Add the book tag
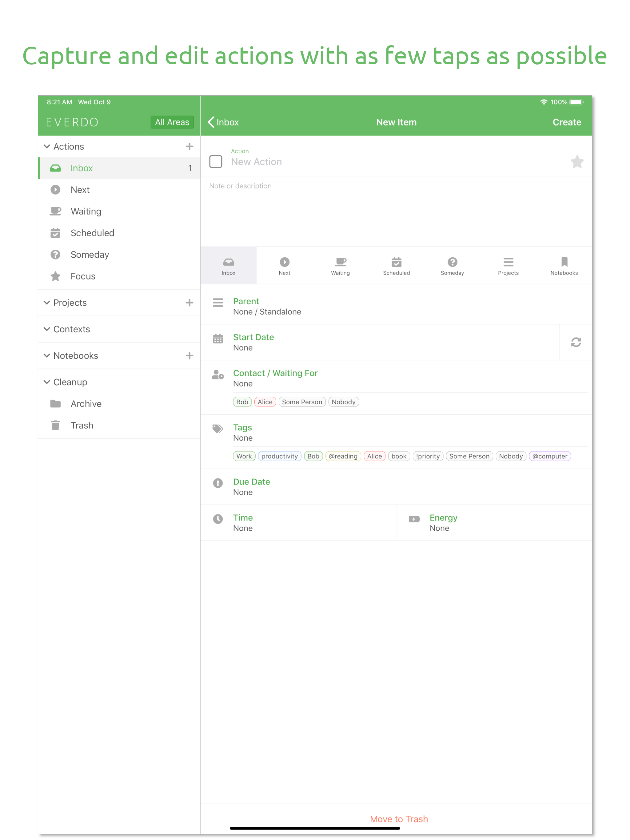630x840 pixels. pyautogui.click(x=399, y=456)
